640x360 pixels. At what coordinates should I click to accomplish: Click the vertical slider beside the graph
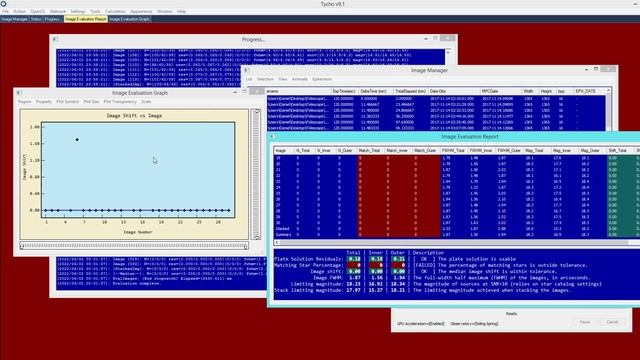tap(257, 174)
